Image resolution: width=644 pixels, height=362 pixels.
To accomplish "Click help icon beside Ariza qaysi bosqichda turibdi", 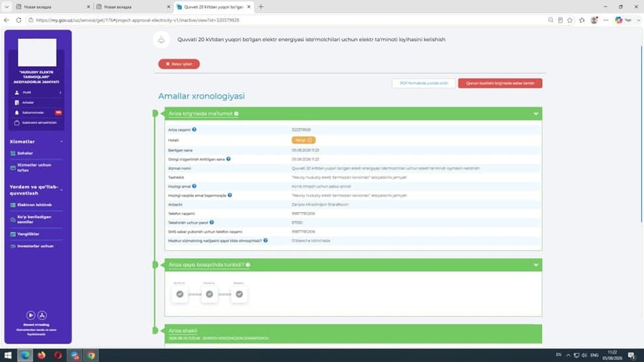I will click(x=248, y=265).
